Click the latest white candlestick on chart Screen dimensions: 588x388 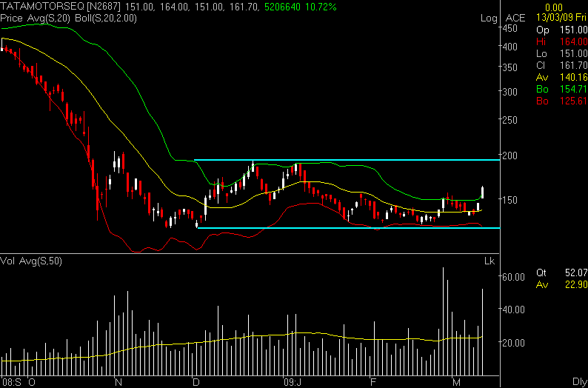(482, 193)
